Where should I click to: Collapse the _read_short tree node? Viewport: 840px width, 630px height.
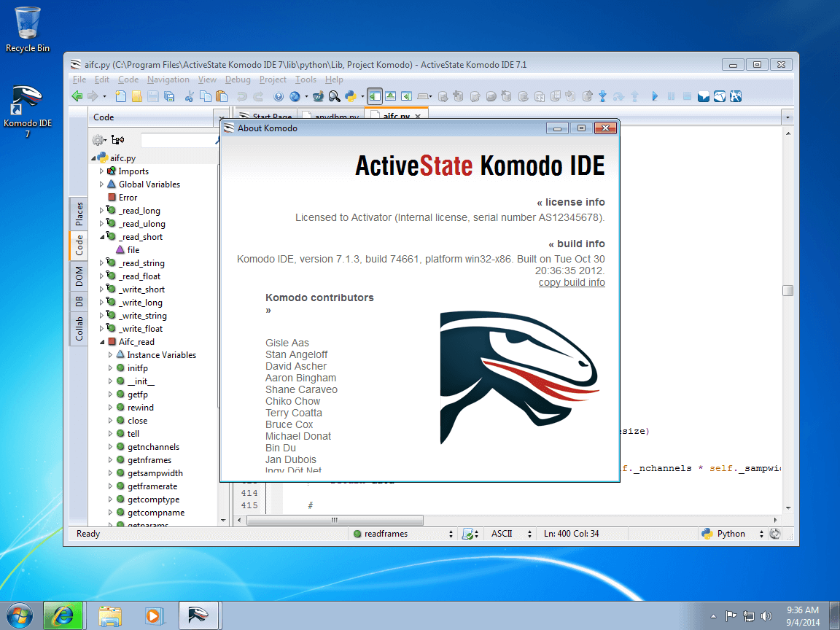click(x=102, y=237)
